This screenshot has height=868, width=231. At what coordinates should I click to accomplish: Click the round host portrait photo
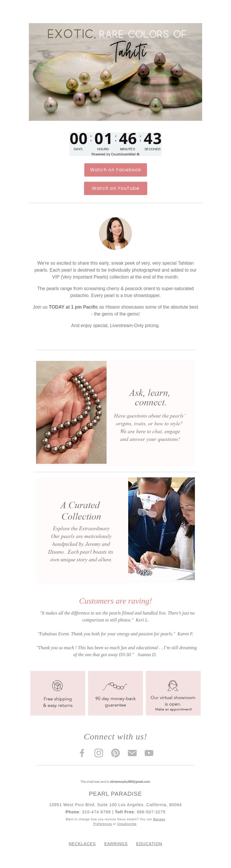[x=115, y=233]
